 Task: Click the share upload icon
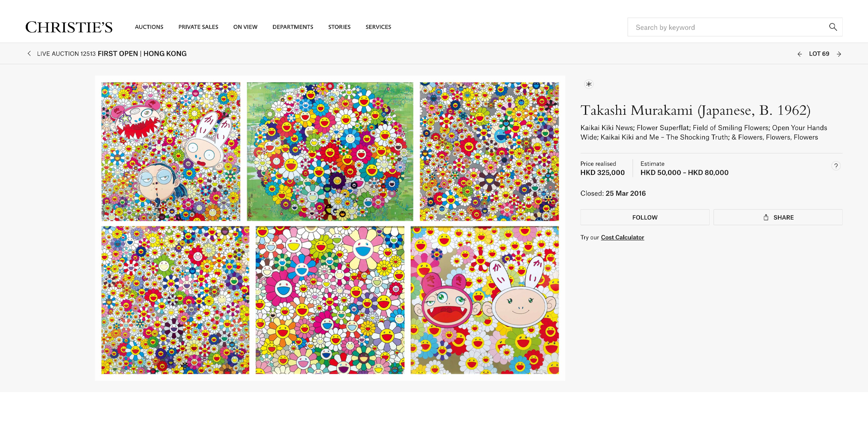pyautogui.click(x=766, y=217)
